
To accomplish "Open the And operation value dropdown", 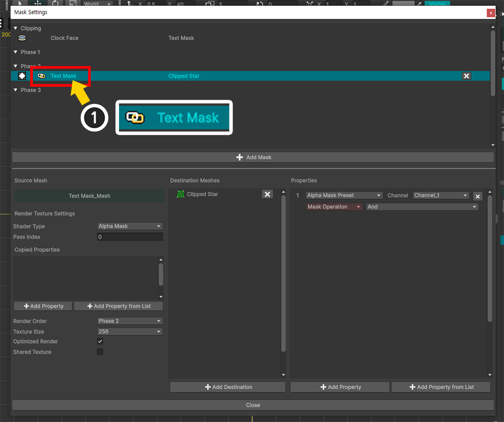I will coord(422,207).
